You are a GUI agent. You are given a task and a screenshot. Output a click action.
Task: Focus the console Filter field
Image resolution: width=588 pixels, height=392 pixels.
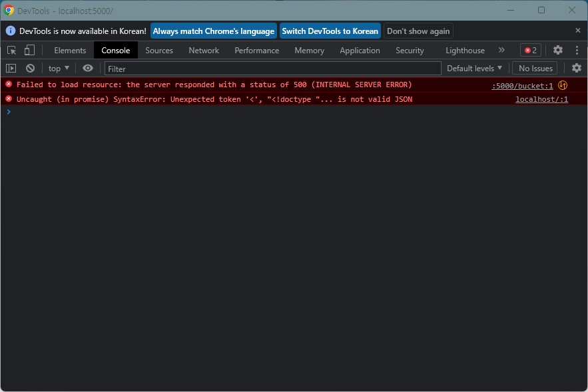coord(272,69)
